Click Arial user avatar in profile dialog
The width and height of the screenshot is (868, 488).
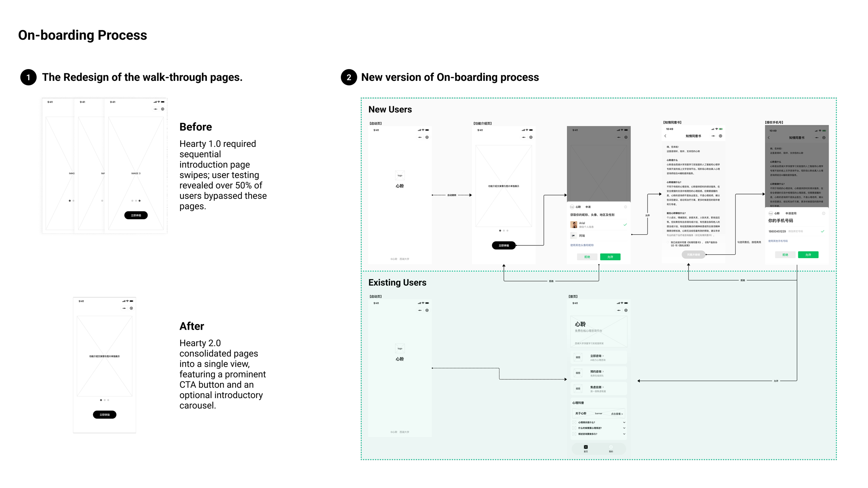click(574, 225)
